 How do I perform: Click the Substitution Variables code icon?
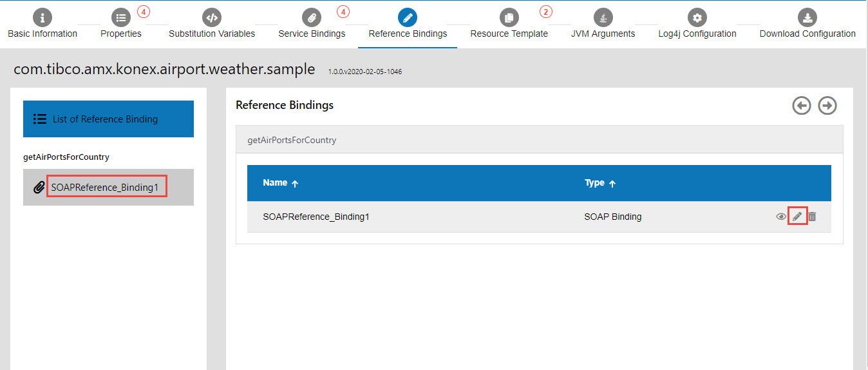pyautogui.click(x=212, y=17)
